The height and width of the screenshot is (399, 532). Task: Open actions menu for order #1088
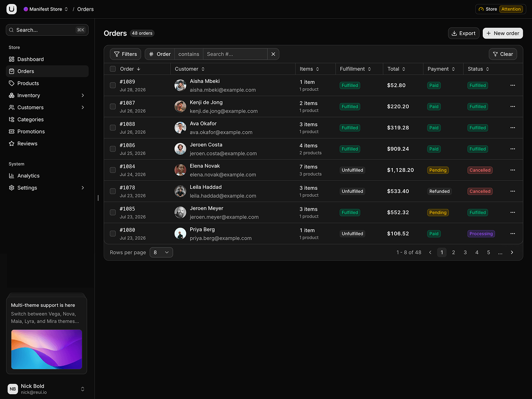coord(512,128)
